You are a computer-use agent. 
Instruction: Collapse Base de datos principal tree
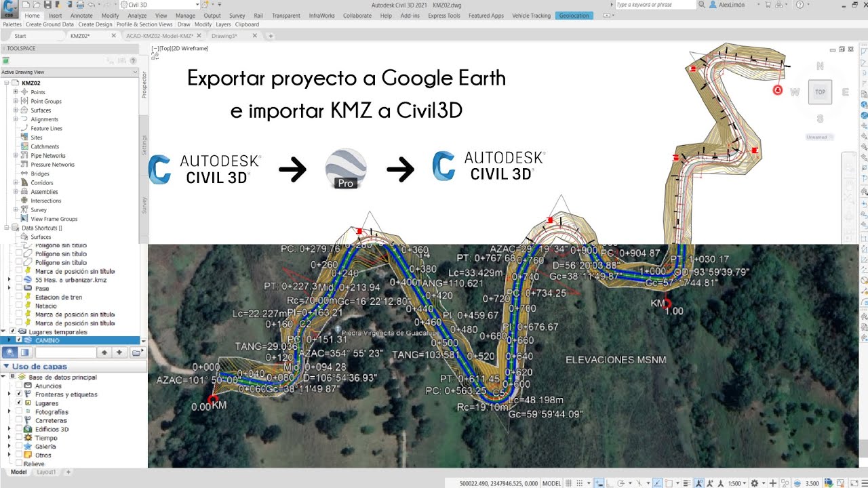point(3,377)
